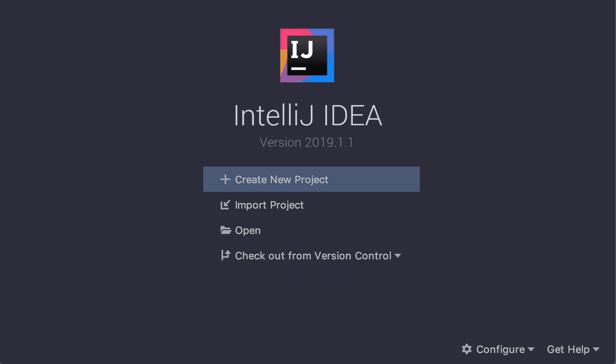Click the highlighted Create New Project entry
The height and width of the screenshot is (364, 616).
tap(311, 179)
